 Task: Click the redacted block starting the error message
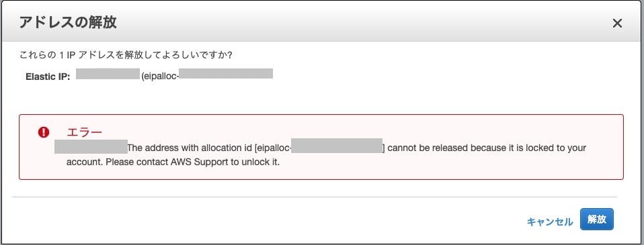point(91,147)
